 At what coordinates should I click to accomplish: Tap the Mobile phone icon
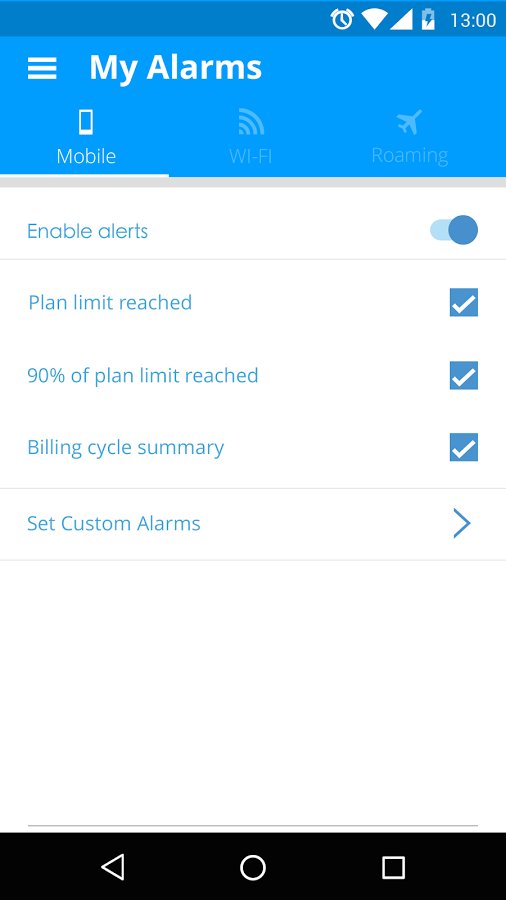point(86,122)
